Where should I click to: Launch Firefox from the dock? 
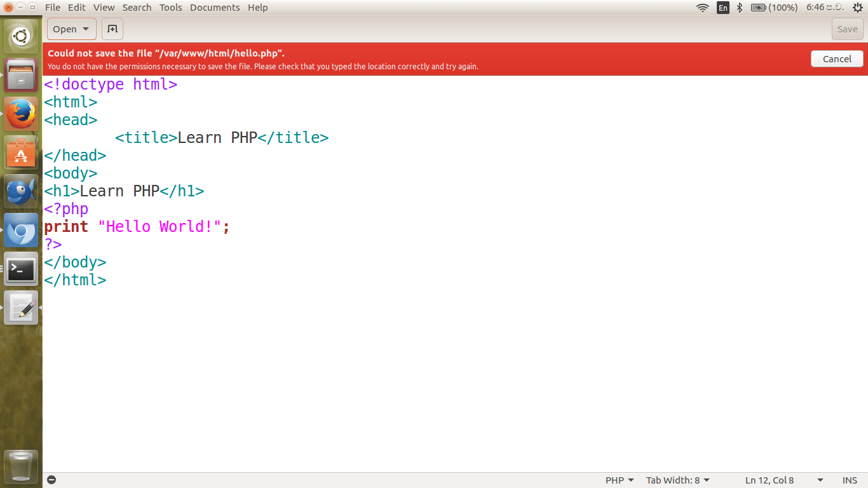tap(21, 114)
